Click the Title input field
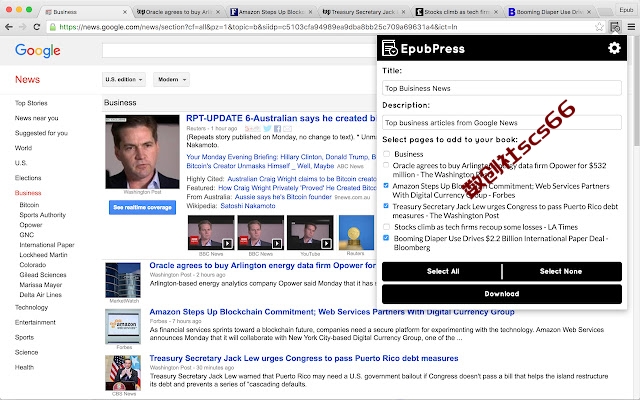640x400 pixels. tap(502, 88)
